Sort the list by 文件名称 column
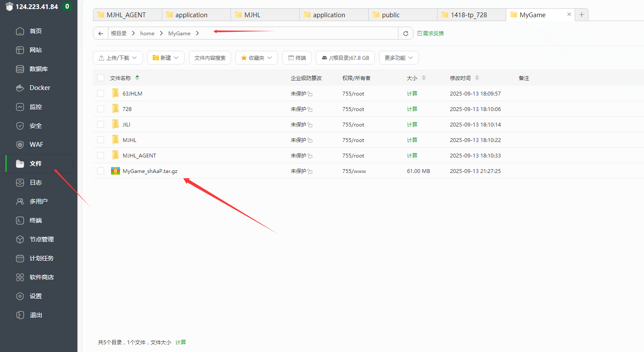Image resolution: width=644 pixels, height=352 pixels. pos(125,78)
